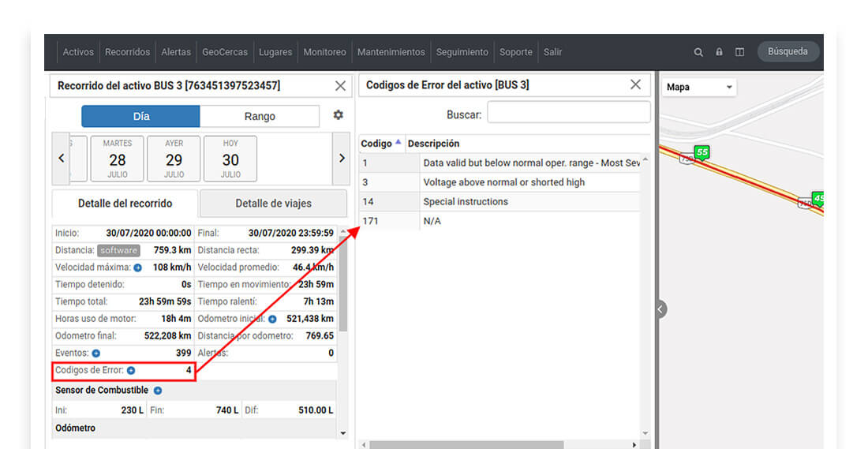Switch to Rango mode
This screenshot has width=868, height=449.
tap(260, 116)
